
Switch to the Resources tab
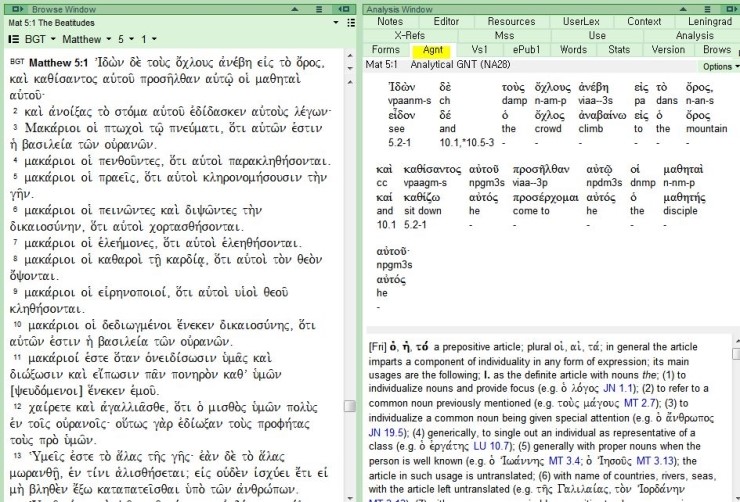511,21
